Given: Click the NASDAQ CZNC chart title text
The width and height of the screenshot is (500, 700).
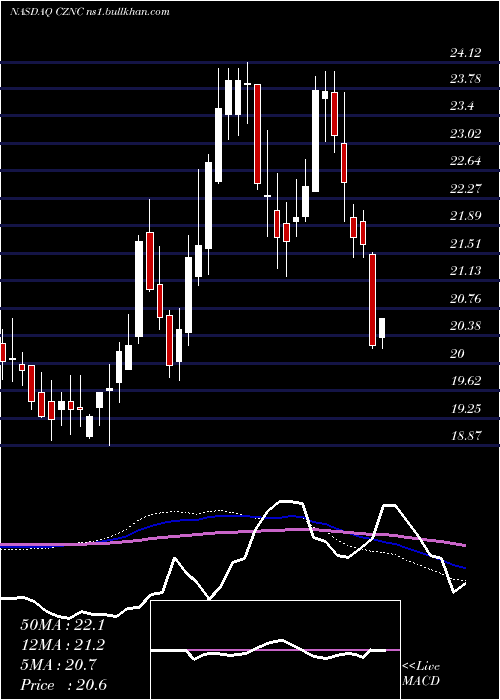Looking at the screenshot, I should [89, 12].
